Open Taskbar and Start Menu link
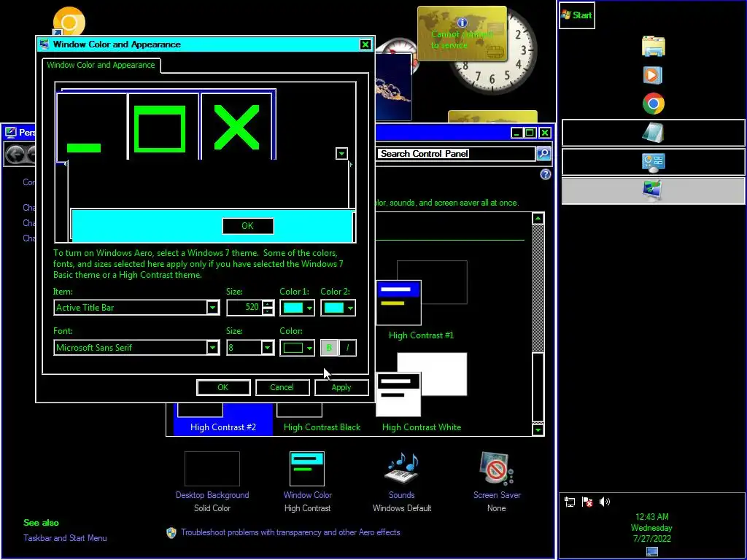This screenshot has height=560, width=747. click(x=65, y=538)
